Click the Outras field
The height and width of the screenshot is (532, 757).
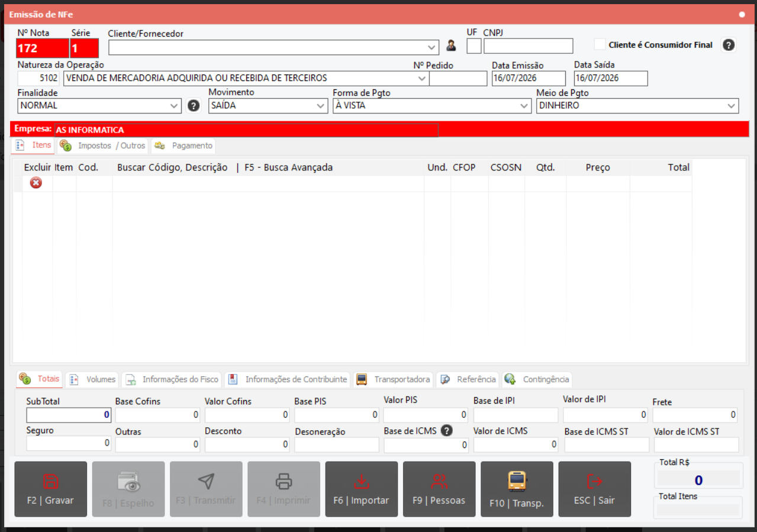pos(158,444)
